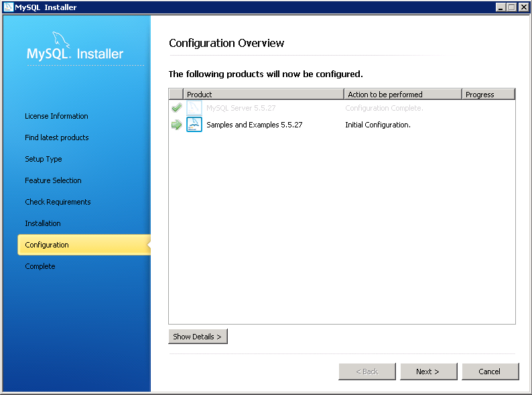Click the Product column header

pos(263,94)
